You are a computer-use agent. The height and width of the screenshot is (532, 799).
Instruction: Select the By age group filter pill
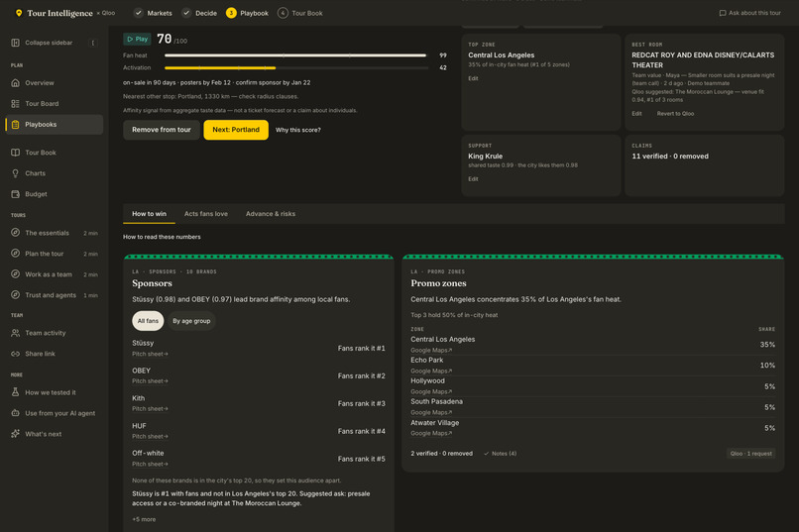191,321
